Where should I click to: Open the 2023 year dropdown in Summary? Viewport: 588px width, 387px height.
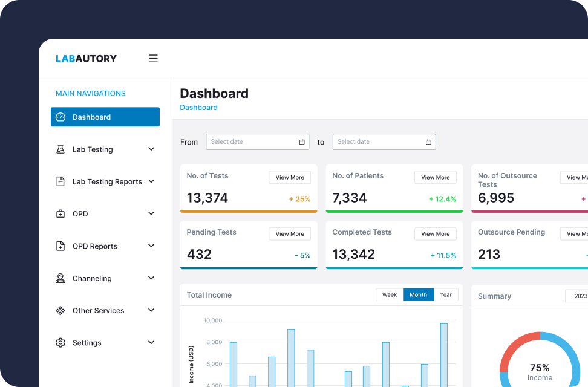[x=580, y=296]
